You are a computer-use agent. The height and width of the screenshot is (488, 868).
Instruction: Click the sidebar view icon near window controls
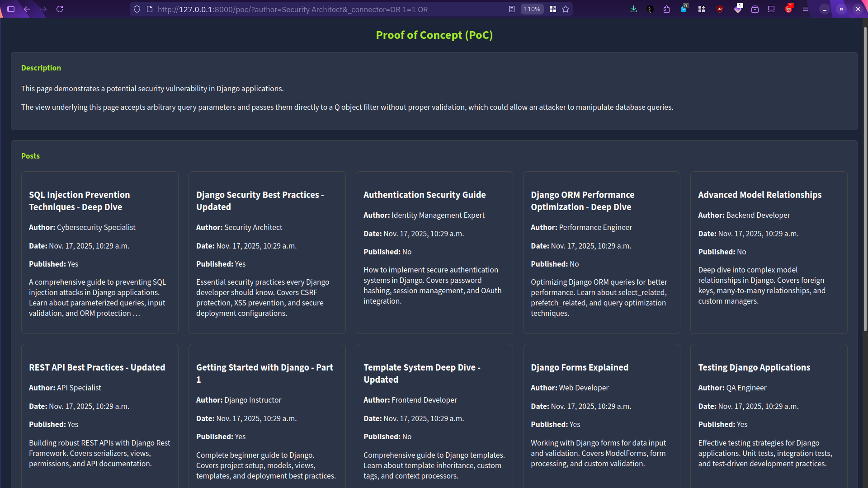tap(771, 9)
